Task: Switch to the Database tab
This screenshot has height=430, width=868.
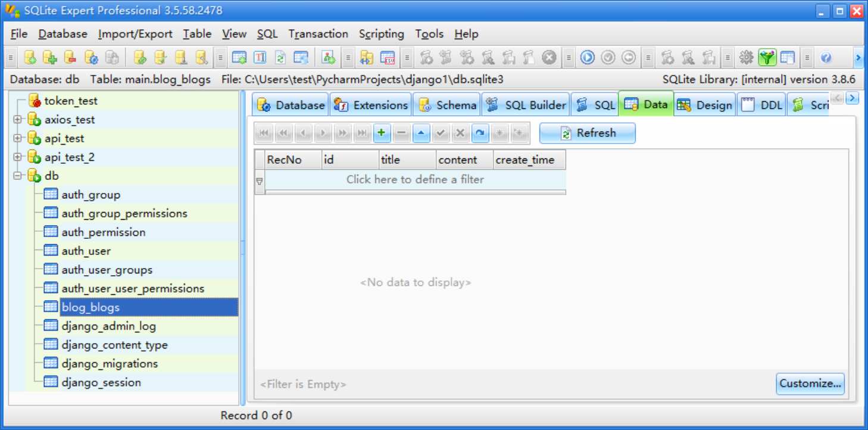Action: [291, 105]
